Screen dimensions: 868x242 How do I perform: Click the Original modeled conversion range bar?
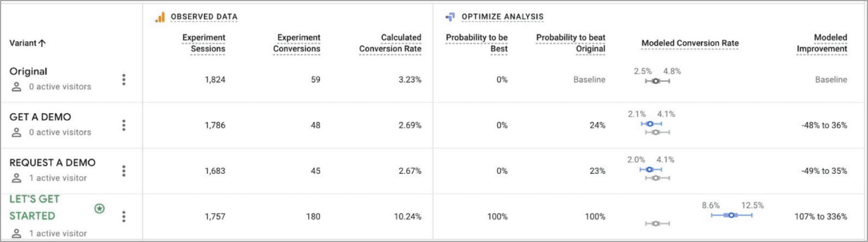(x=657, y=81)
